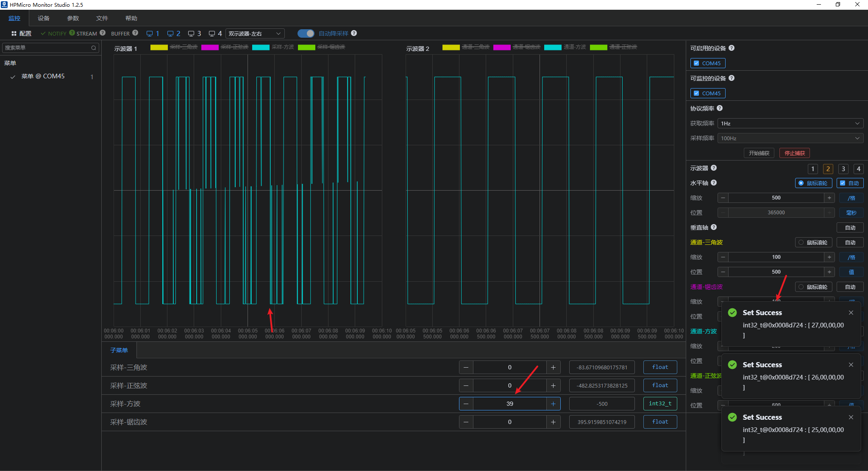Uncheck COM45 under 可启用的设备
This screenshot has width=868, height=471.
pos(708,63)
